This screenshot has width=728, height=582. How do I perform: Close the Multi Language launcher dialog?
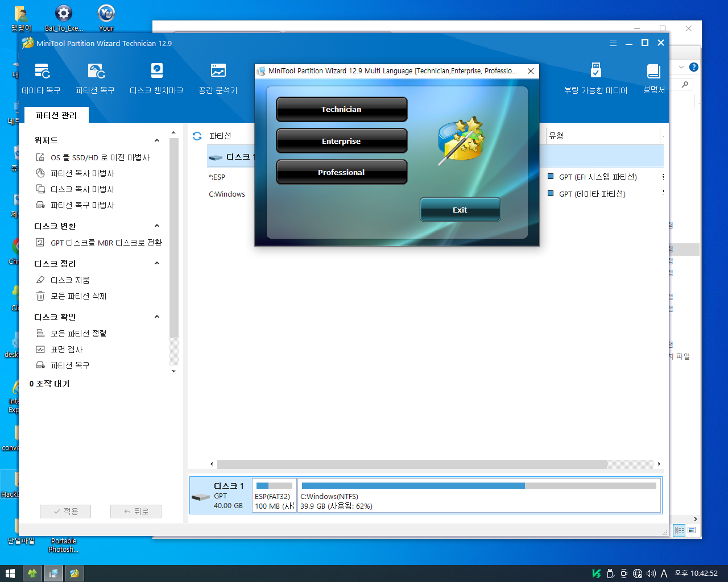pyautogui.click(x=531, y=71)
